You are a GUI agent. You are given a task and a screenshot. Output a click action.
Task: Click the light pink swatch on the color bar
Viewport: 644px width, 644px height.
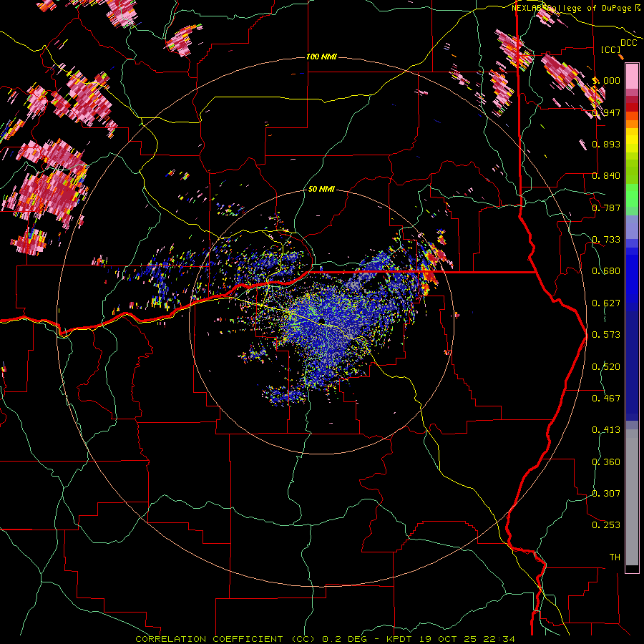[632, 76]
